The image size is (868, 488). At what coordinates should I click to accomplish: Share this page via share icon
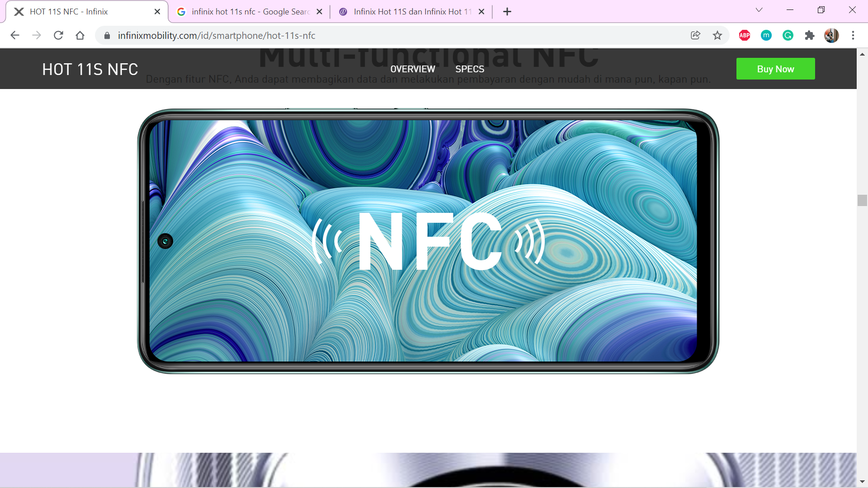click(x=695, y=35)
